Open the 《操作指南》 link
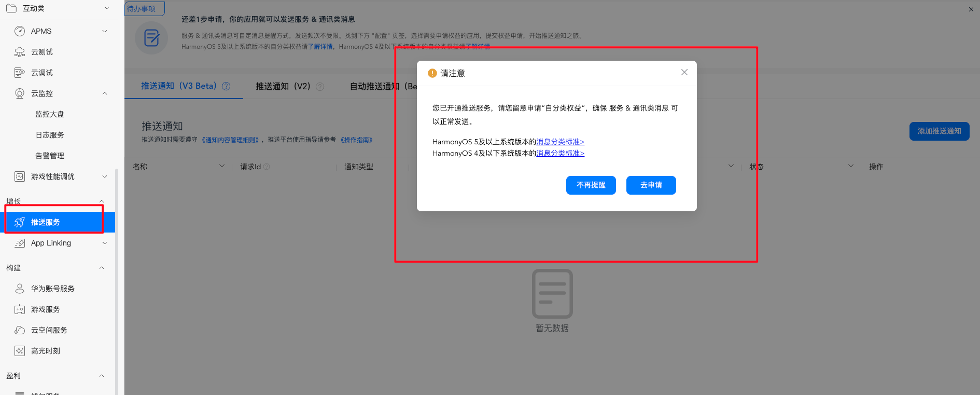The height and width of the screenshot is (395, 980). [x=357, y=140]
